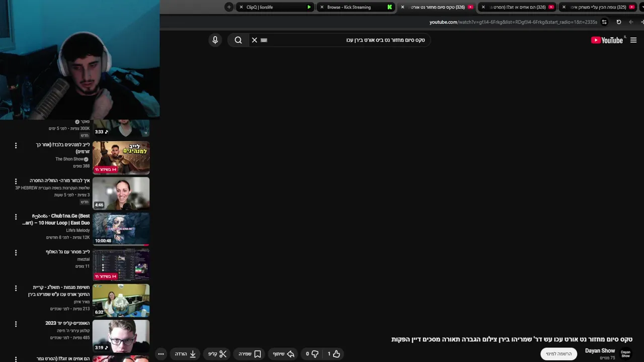
Task: Dislike the video with thumbs down
Action: (x=312, y=354)
